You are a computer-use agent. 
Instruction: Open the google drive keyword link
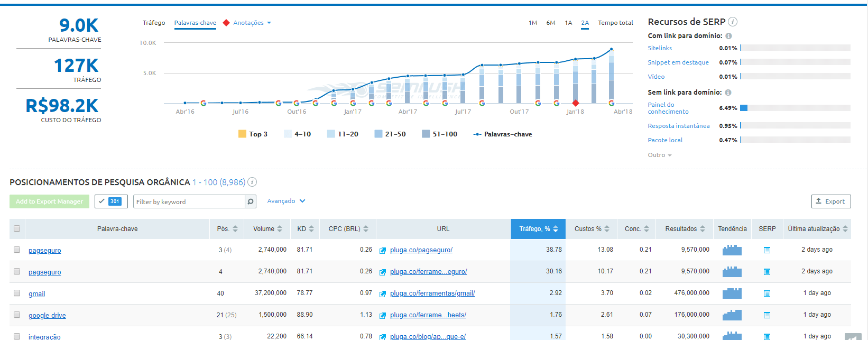pyautogui.click(x=47, y=315)
